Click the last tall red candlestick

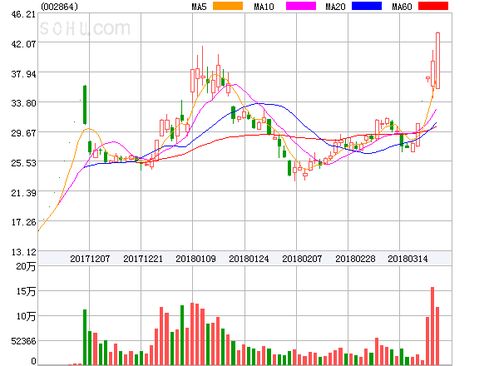point(438,60)
